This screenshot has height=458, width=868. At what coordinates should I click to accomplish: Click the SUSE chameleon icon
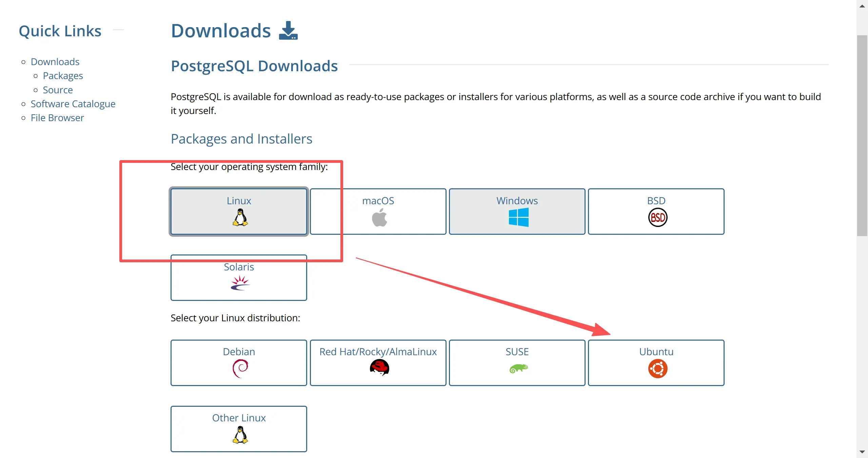point(518,368)
